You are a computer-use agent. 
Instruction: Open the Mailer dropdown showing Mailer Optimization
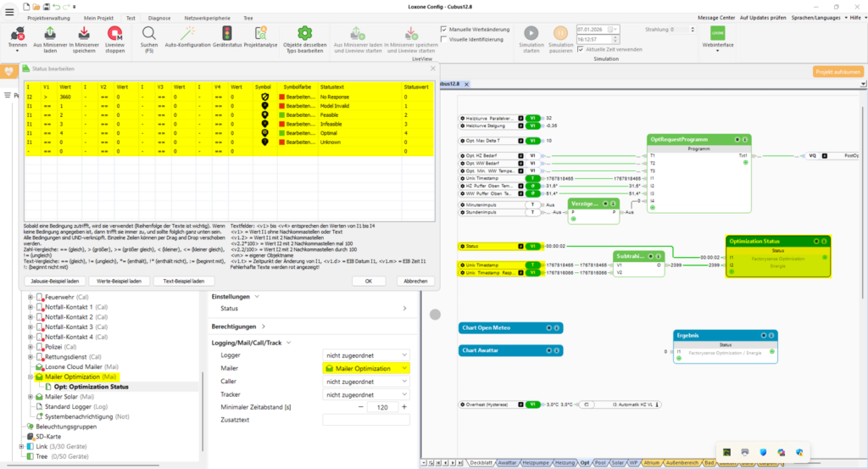(x=366, y=369)
